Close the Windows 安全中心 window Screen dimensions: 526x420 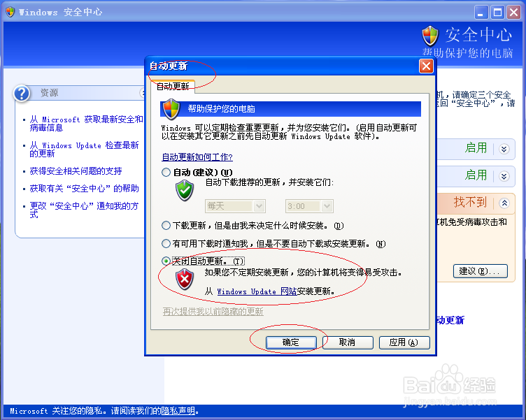click(x=513, y=13)
